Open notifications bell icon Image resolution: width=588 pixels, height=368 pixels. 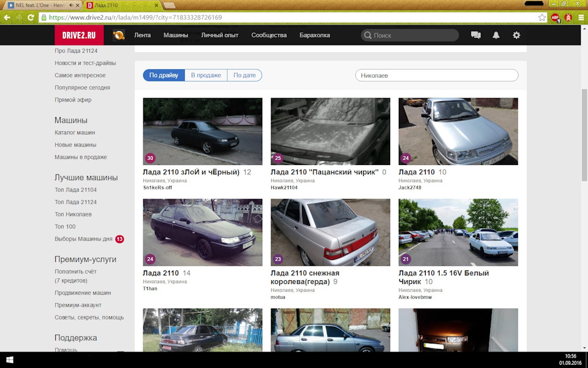[x=496, y=36]
